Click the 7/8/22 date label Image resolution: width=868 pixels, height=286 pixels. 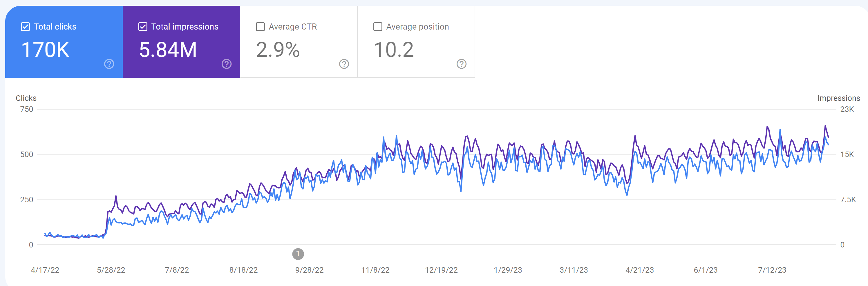point(177,270)
